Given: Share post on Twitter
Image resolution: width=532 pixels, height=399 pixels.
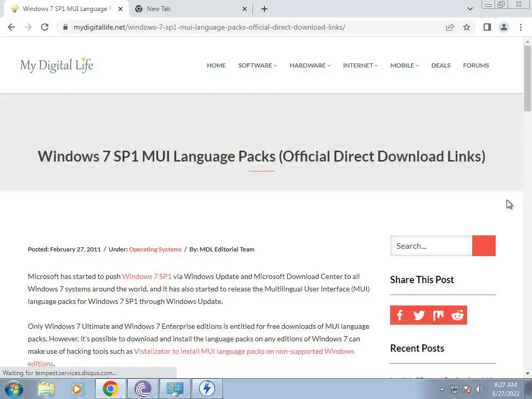Looking at the screenshot, I should pos(419,315).
